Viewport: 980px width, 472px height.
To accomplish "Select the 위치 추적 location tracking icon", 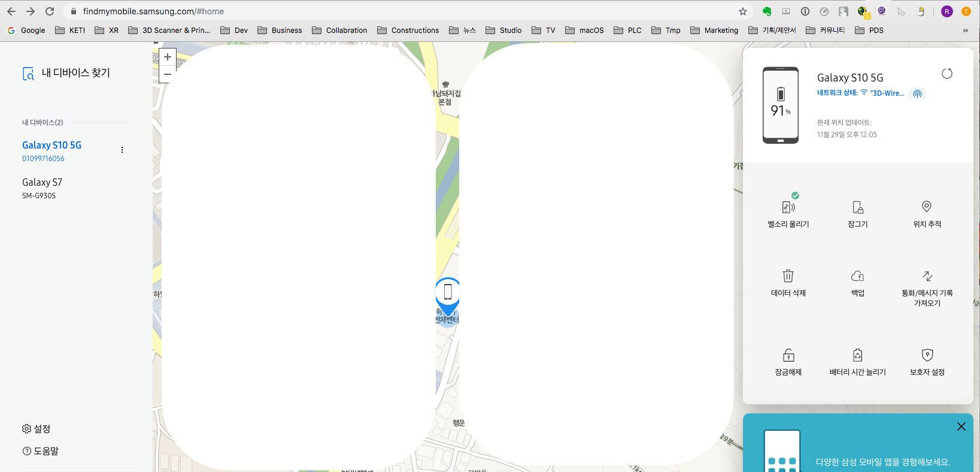I will pos(927,207).
